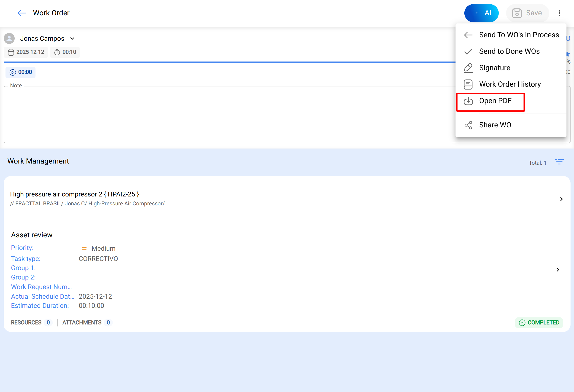
Task: Click the back arrow to leave Work Order
Action: click(22, 13)
